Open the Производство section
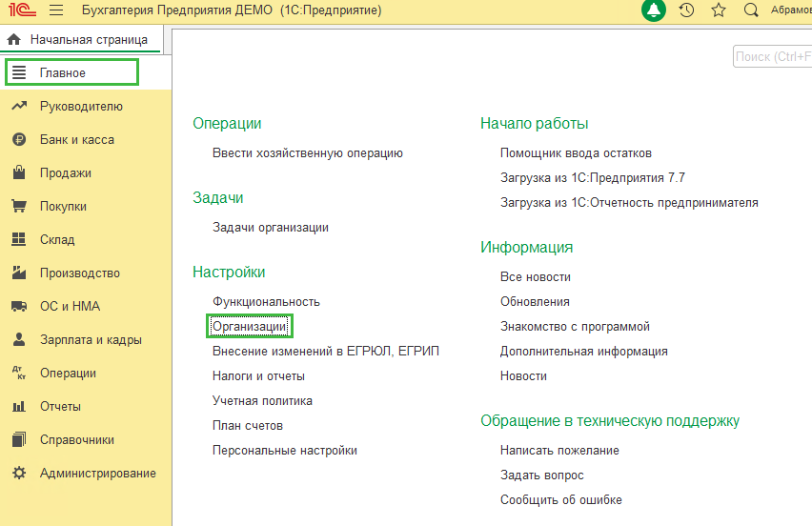This screenshot has height=526, width=812. click(x=86, y=273)
